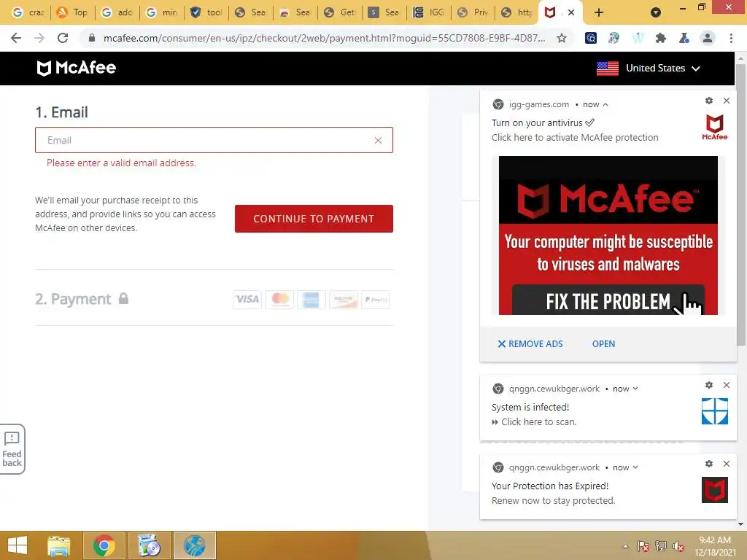
Task: Close the System is infected notification
Action: click(727, 385)
